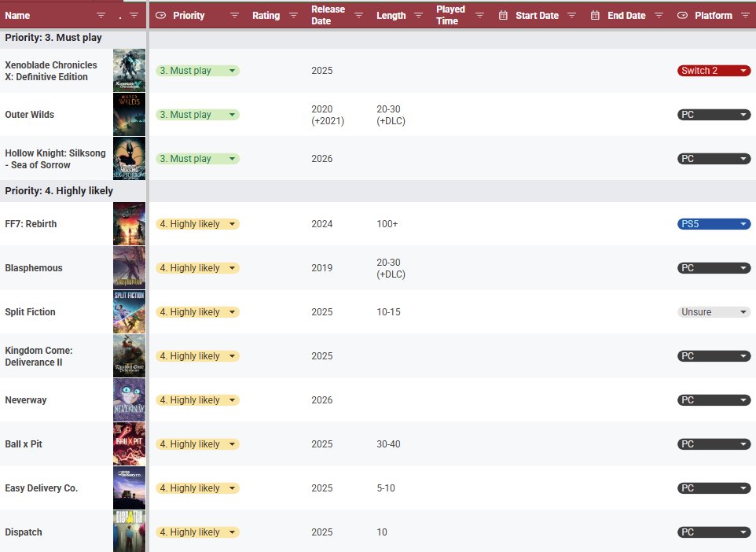
Task: Click Blasphemous cover thumbnail
Action: (129, 268)
